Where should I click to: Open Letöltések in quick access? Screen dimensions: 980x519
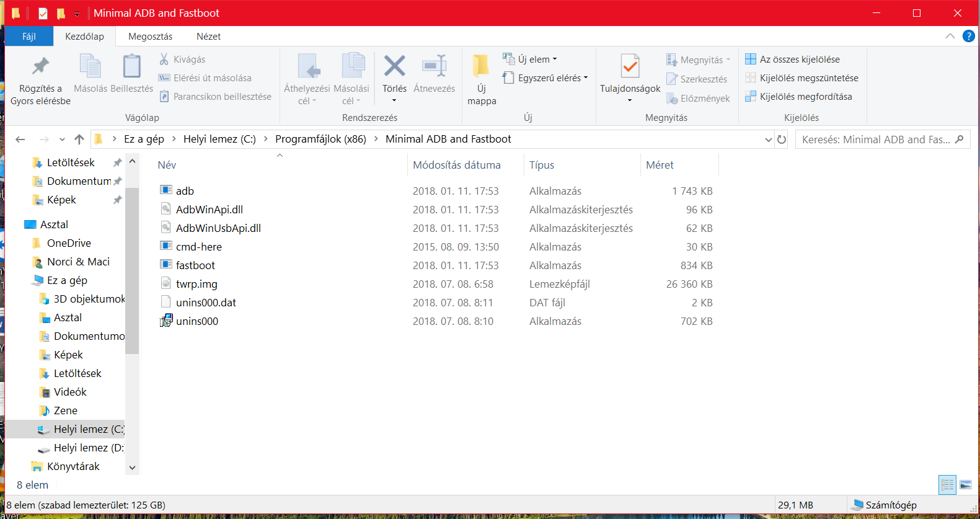[71, 162]
